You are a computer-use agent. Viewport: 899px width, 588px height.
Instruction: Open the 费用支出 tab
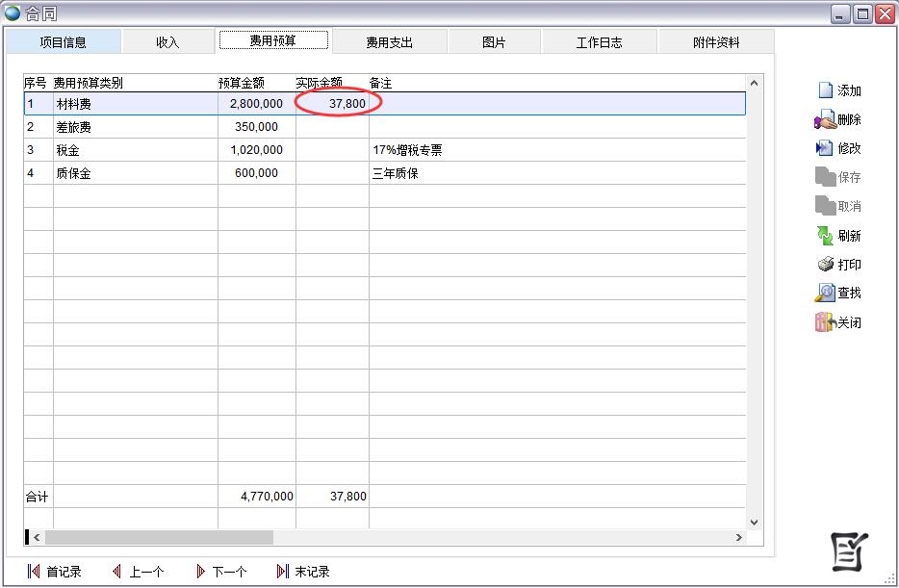pos(390,42)
